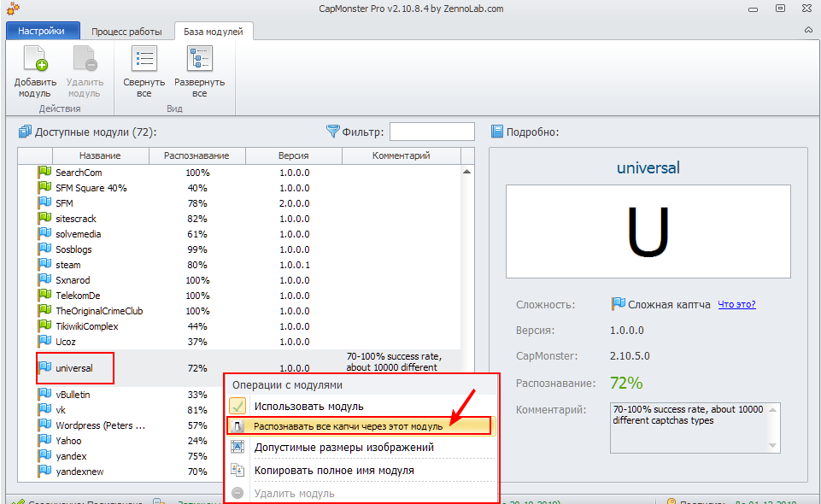821x504 pixels.
Task: Click the flag icon next to universal
Action: [x=44, y=368]
